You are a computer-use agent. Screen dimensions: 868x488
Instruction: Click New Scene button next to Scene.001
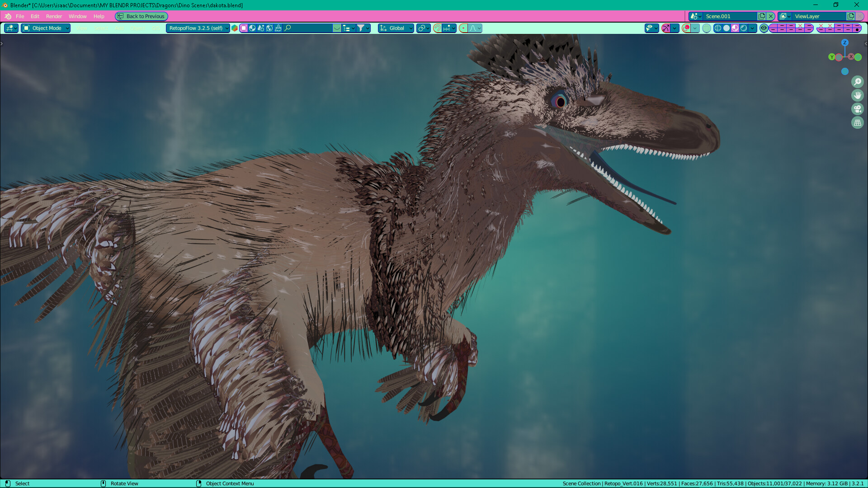(762, 16)
